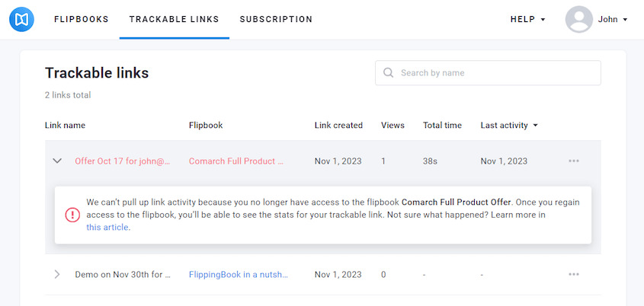Focus the Search by name field

coord(488,73)
